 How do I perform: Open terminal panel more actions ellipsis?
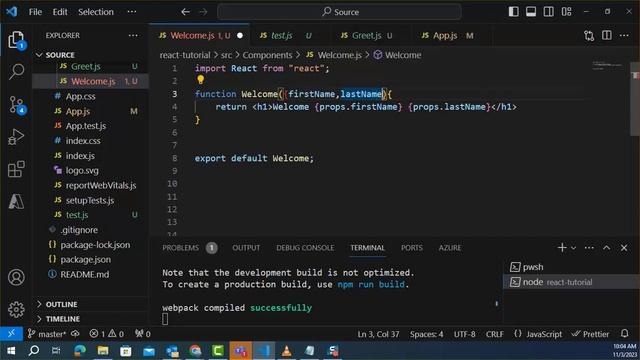pos(589,248)
